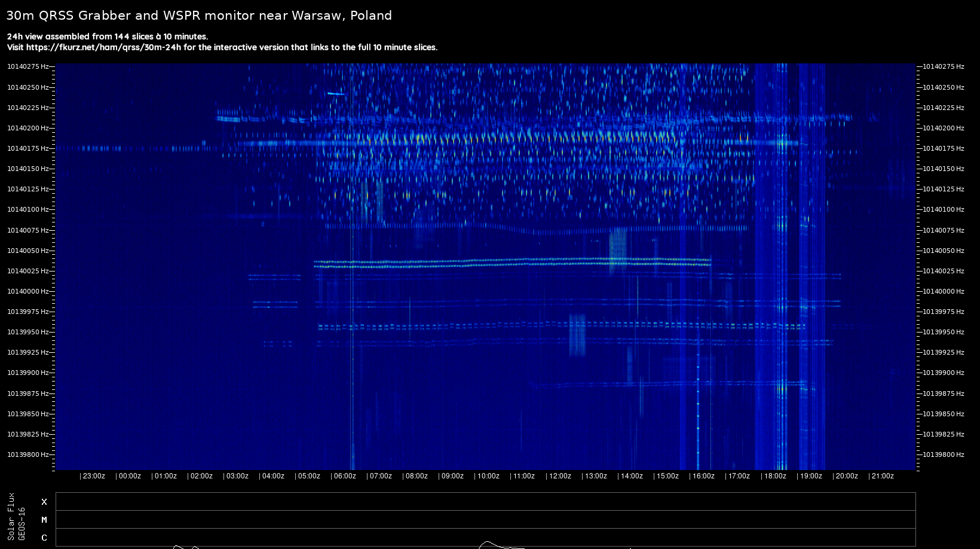Pick the 12:00z time axis label
Image resolution: width=980 pixels, height=549 pixels.
click(560, 476)
